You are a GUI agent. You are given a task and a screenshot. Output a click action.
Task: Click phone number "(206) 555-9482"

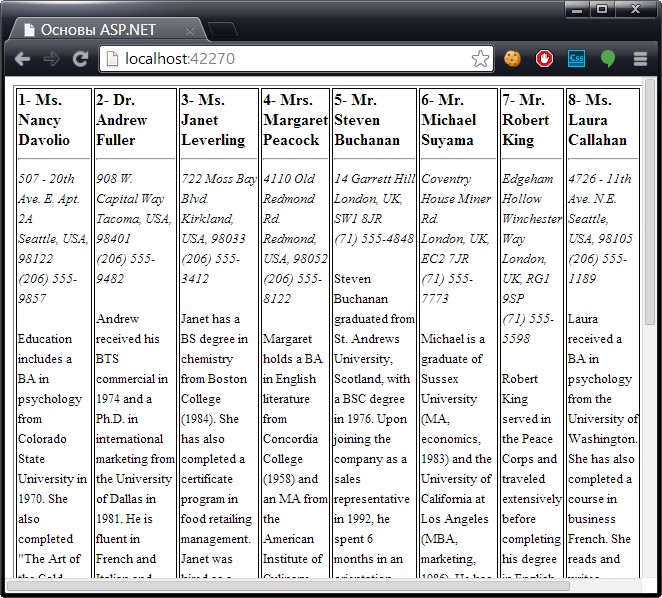click(x=125, y=269)
